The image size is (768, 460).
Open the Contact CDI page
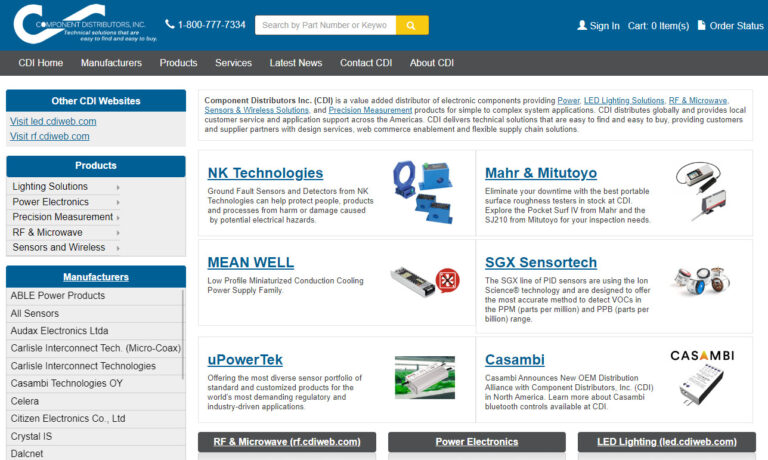pyautogui.click(x=366, y=63)
